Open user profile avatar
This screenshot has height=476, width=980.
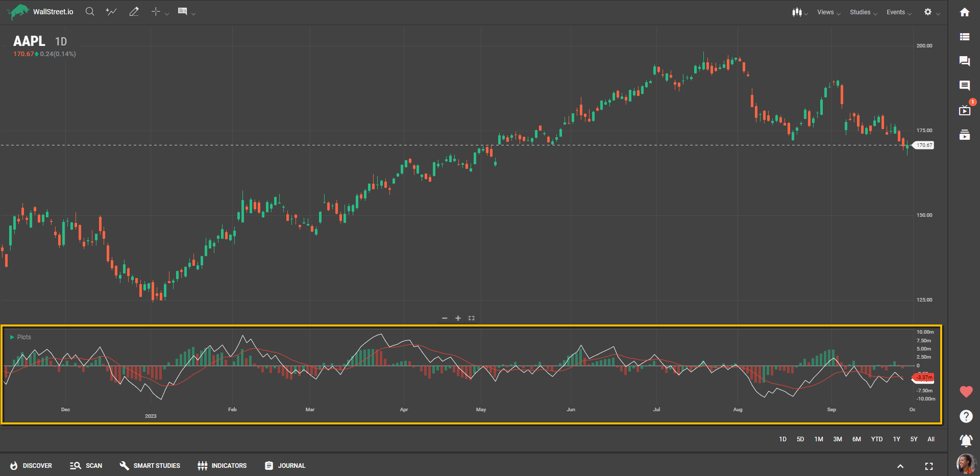(x=966, y=464)
